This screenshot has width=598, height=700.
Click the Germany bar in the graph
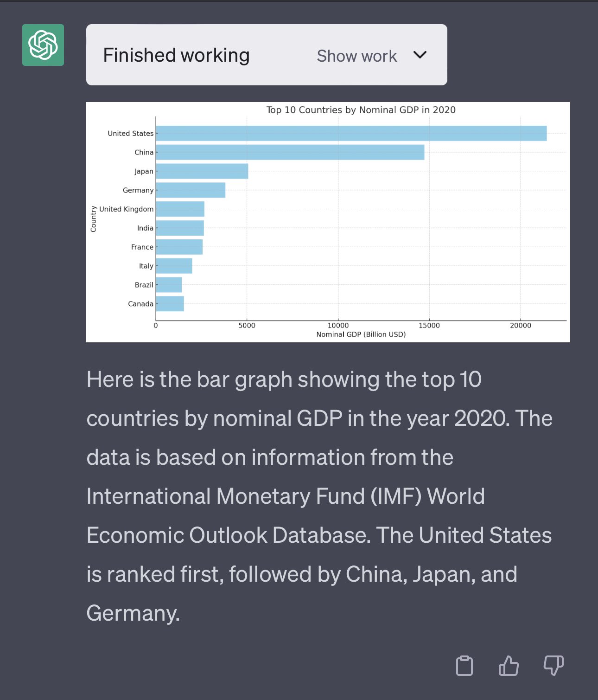(x=191, y=190)
